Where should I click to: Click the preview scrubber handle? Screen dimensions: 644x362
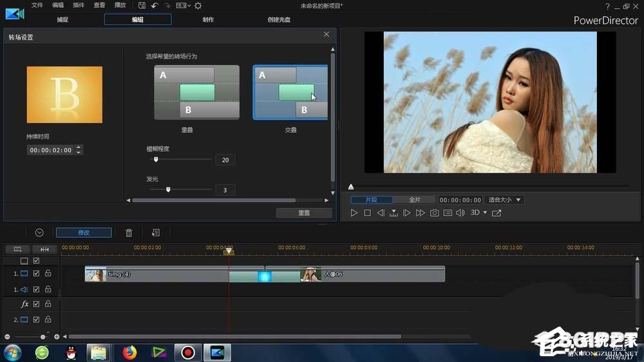point(351,187)
